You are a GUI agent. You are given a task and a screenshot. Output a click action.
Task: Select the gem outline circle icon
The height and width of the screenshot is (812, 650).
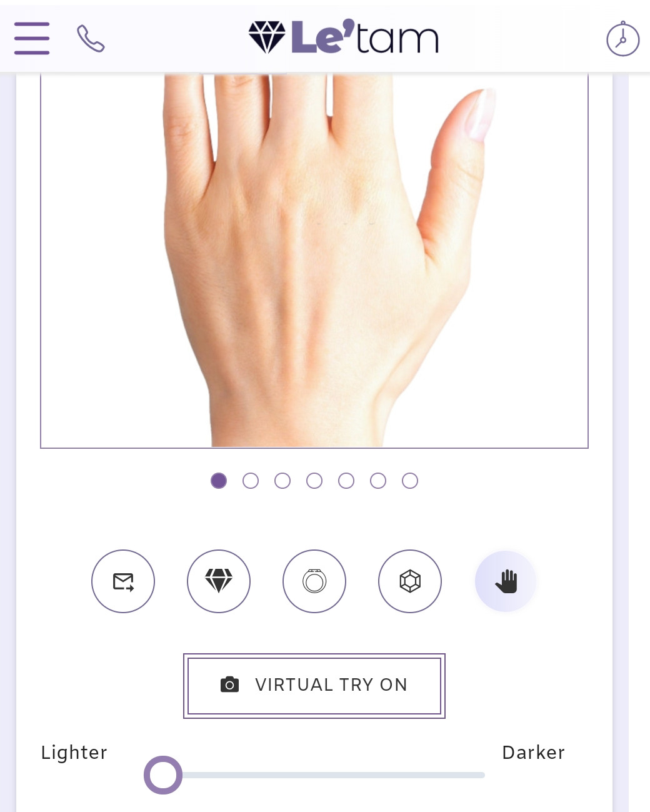(410, 581)
